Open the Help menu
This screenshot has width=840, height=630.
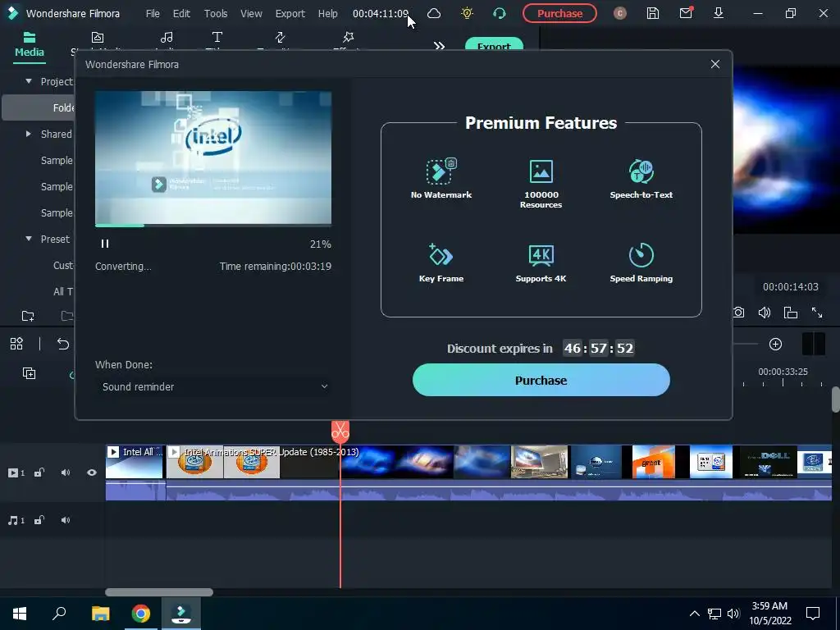(x=328, y=13)
